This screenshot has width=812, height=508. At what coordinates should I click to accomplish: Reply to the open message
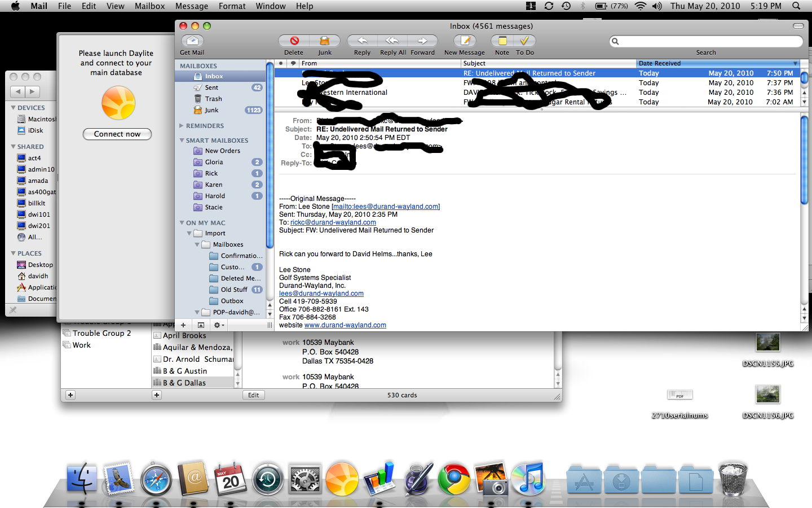362,41
